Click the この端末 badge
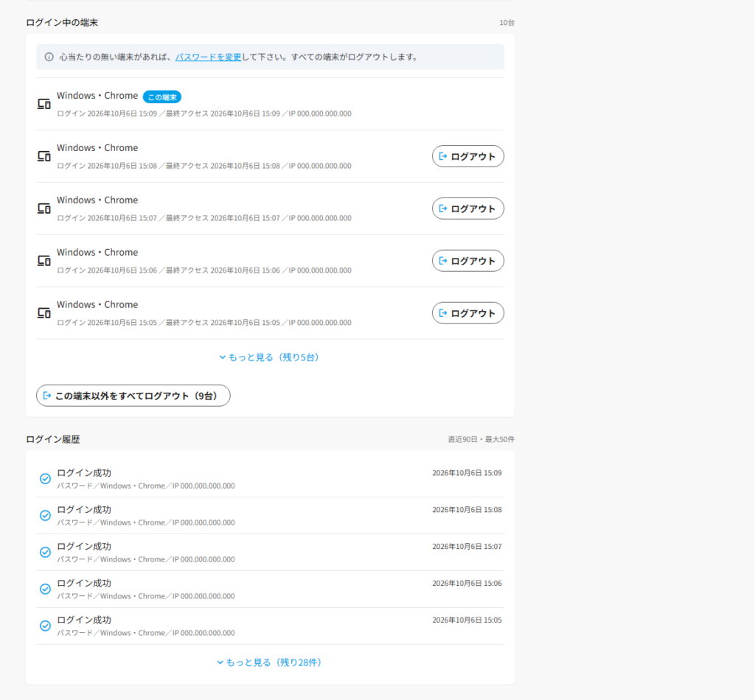 (161, 97)
